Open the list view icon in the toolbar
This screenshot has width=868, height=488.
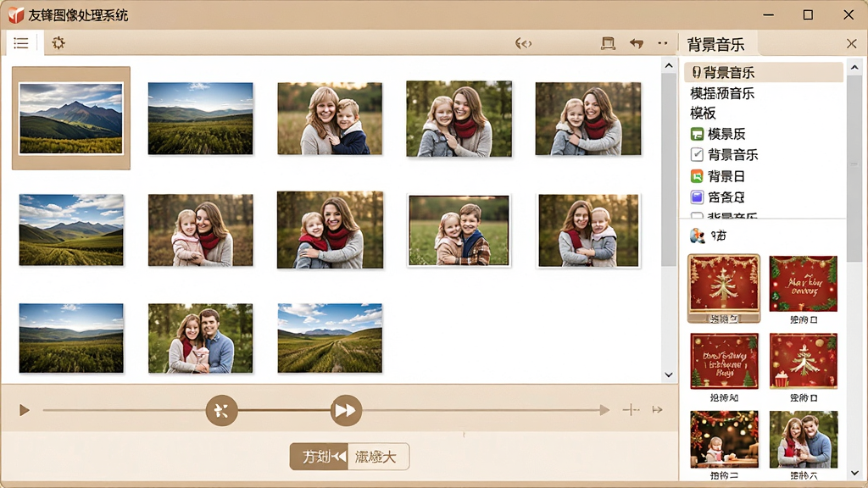[21, 43]
